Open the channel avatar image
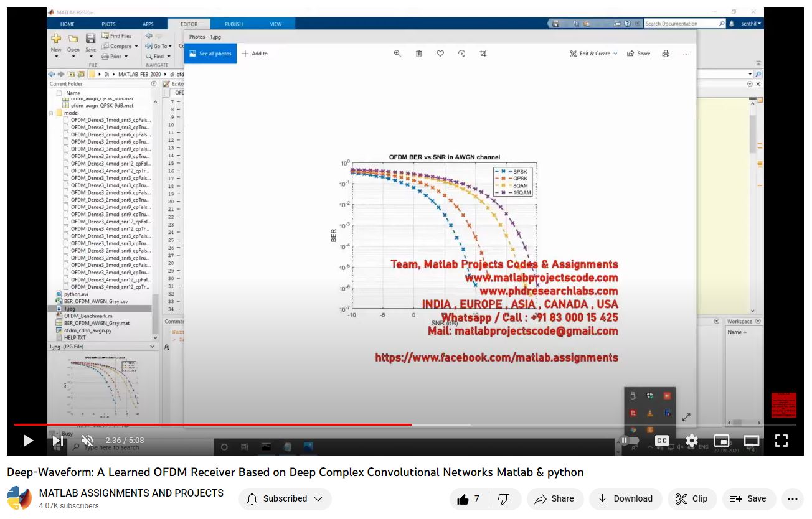 (x=19, y=498)
